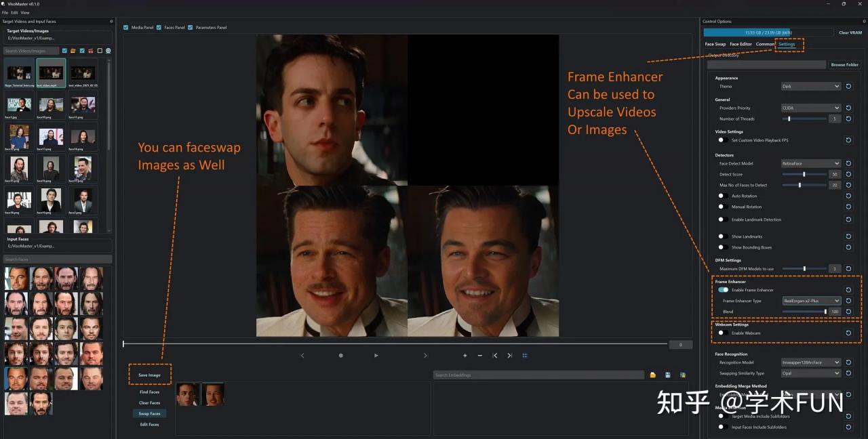Switch to the Face Editor tab
Image resolution: width=868 pixels, height=439 pixels.
[741, 44]
